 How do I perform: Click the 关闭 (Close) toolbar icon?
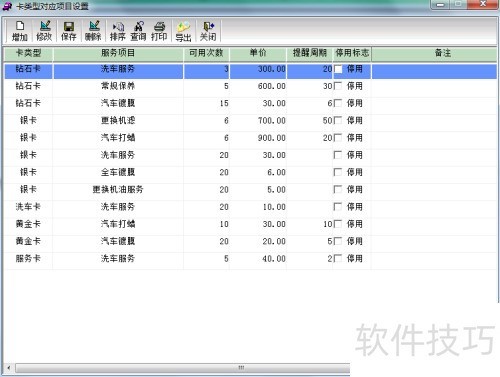(x=208, y=31)
